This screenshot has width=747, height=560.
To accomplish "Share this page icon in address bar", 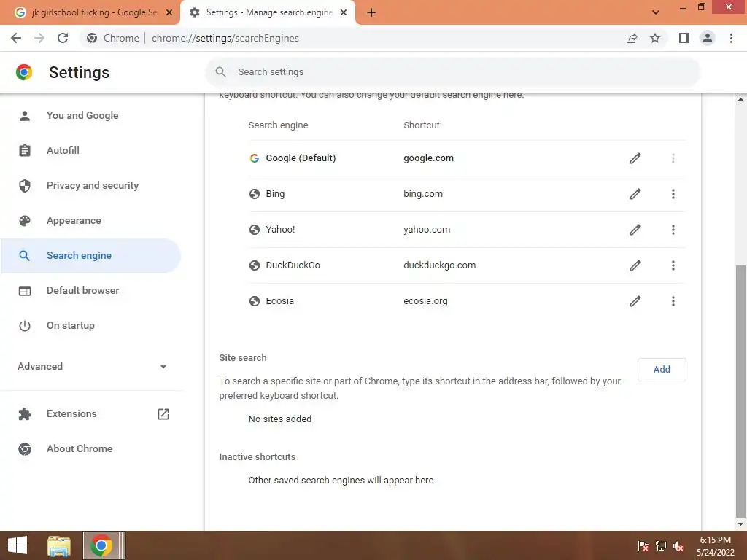I will (x=632, y=39).
